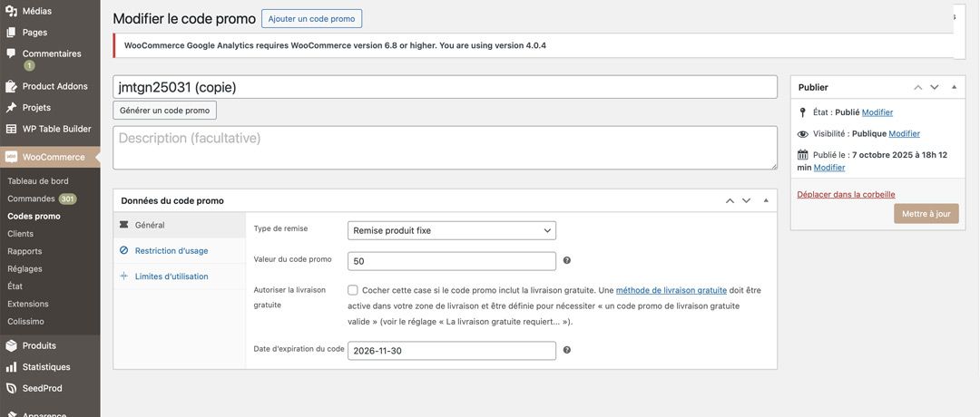The image size is (980, 417).
Task: Enable the free shipping checkbox
Action: tap(353, 290)
